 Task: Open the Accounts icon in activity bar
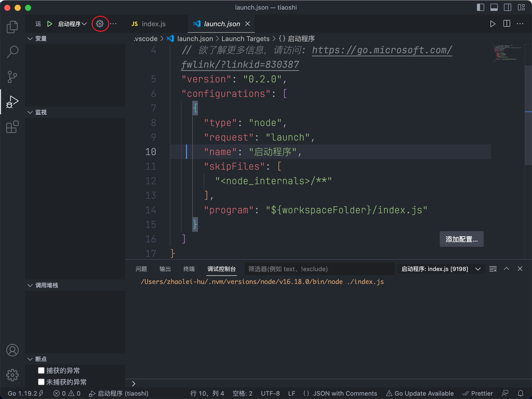click(12, 350)
